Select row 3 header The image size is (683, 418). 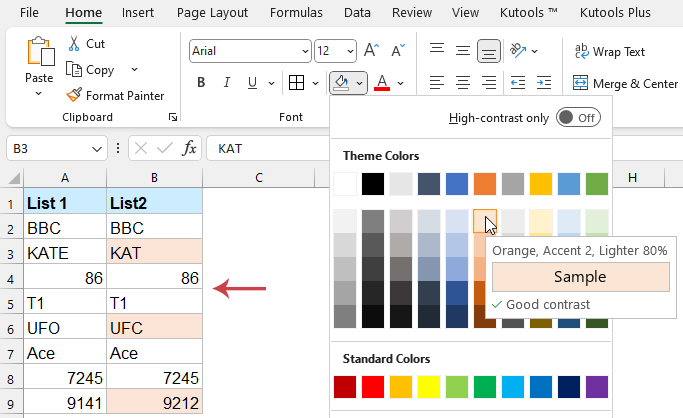tap(11, 253)
